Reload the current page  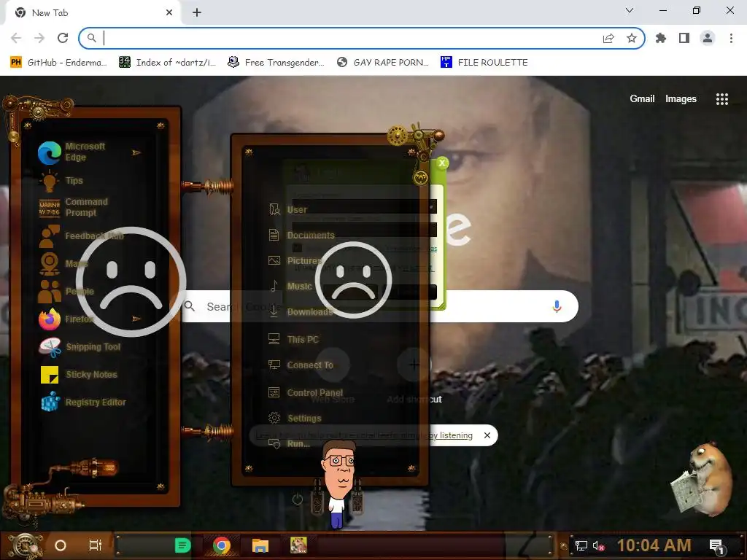[63, 38]
